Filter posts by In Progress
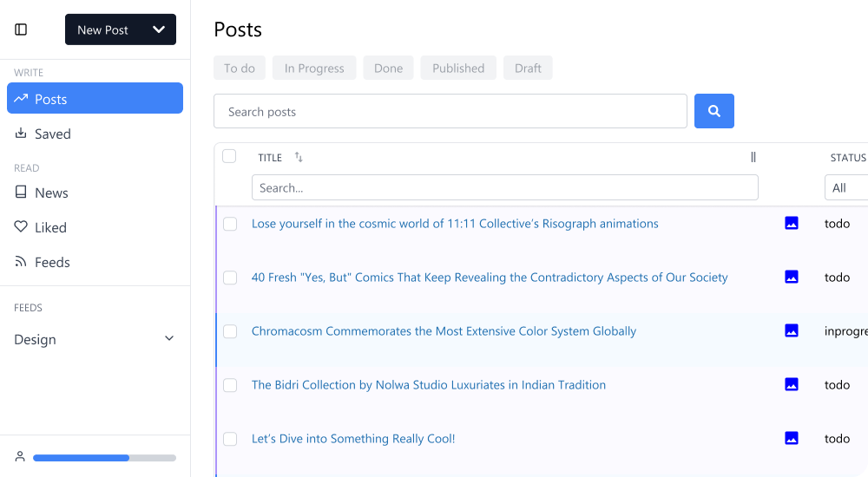Image resolution: width=868 pixels, height=477 pixels. coord(314,68)
